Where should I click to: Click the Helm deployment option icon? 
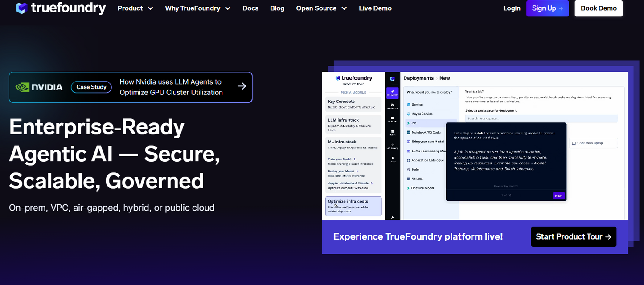pos(408,169)
